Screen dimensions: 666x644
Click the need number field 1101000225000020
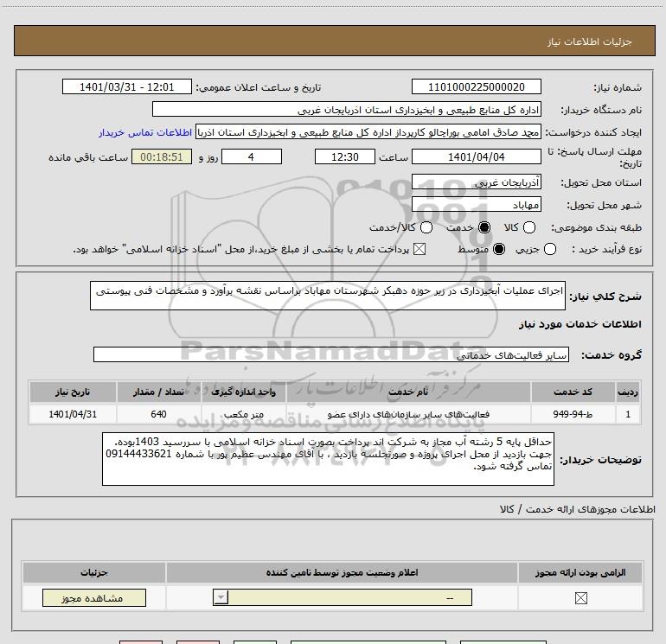(476, 86)
